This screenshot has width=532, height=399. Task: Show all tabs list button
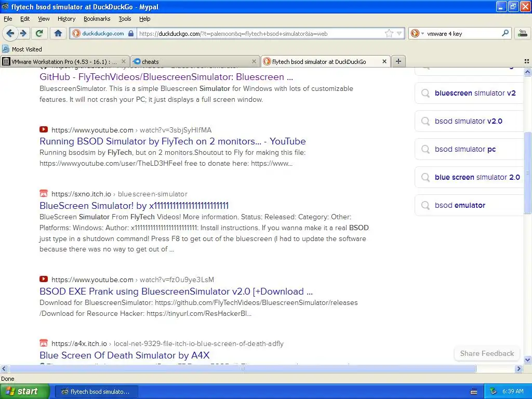(x=527, y=61)
